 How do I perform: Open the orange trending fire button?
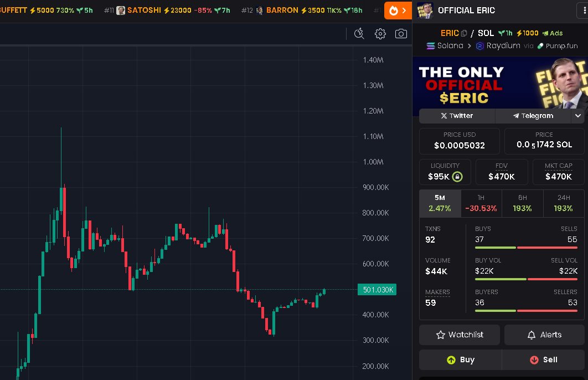(398, 11)
